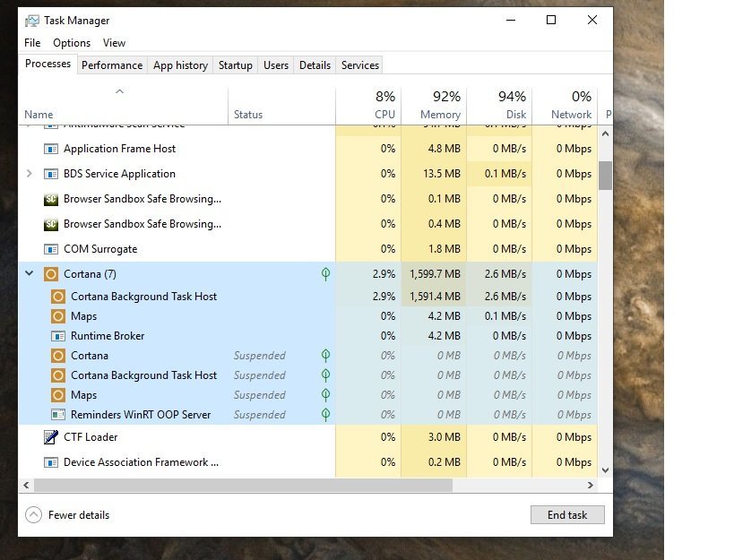
Task: Switch to the Details tab
Action: tap(315, 65)
